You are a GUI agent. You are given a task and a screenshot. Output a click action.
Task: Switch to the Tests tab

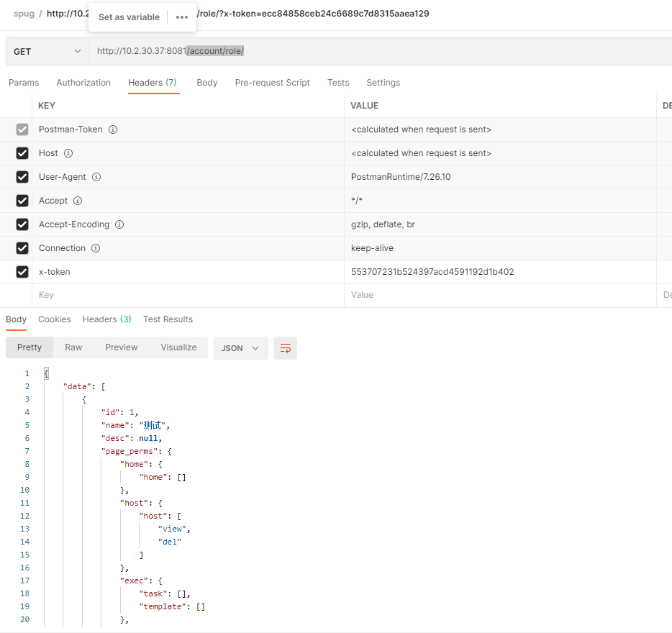click(338, 83)
